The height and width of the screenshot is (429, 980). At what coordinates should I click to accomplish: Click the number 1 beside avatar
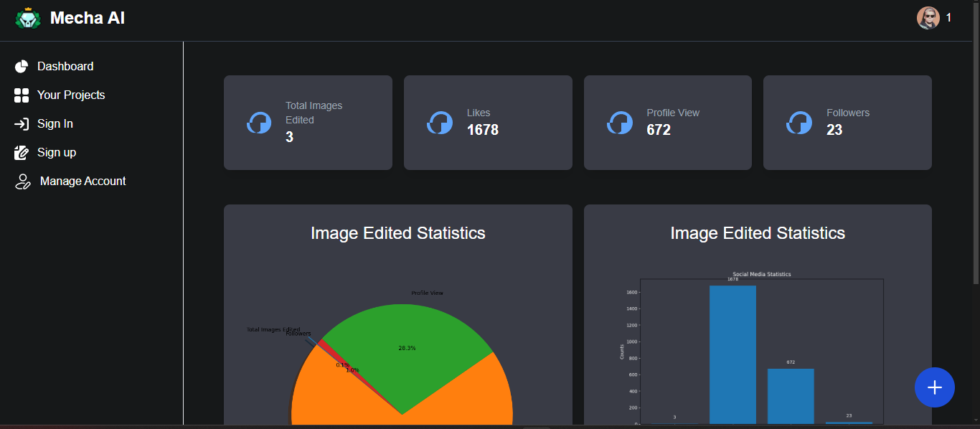(x=948, y=18)
